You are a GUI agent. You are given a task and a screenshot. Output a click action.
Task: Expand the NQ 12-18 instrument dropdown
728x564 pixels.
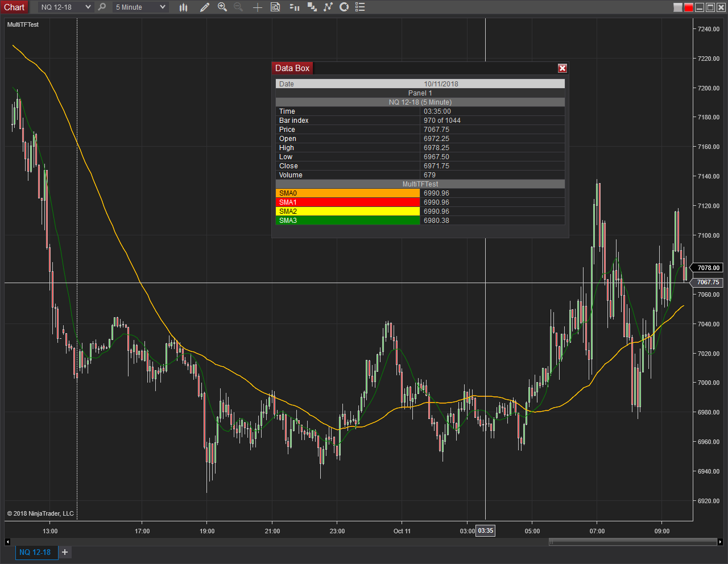(x=66, y=7)
